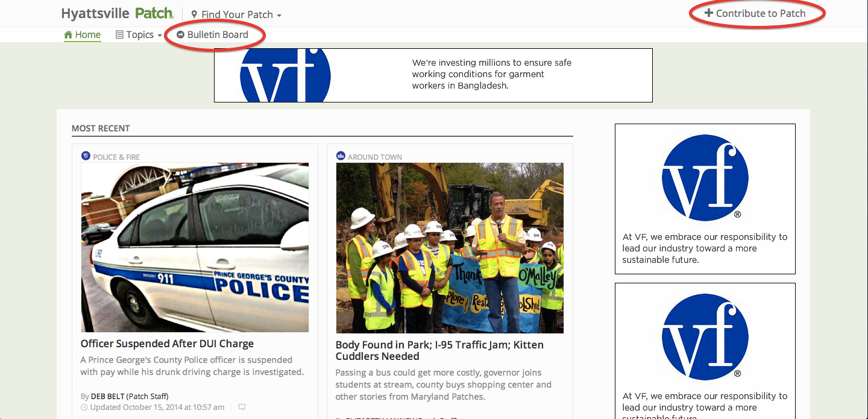Click the Find Your Patch location pin
Viewport: 868px width, 419px height.
click(194, 14)
